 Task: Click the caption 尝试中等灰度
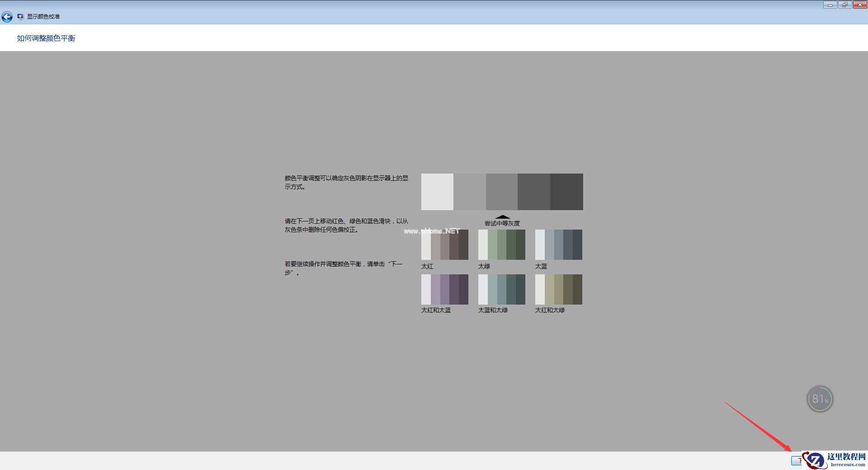[x=502, y=223]
